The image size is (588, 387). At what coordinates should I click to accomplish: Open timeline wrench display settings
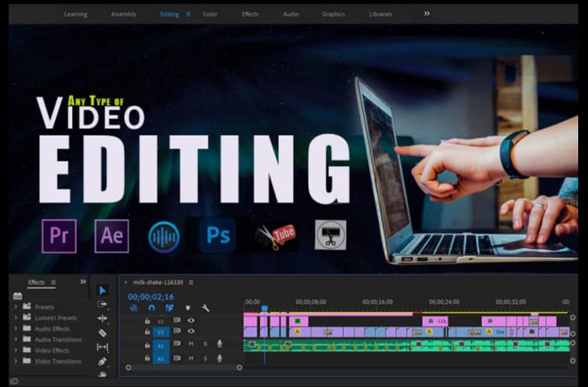point(206,308)
